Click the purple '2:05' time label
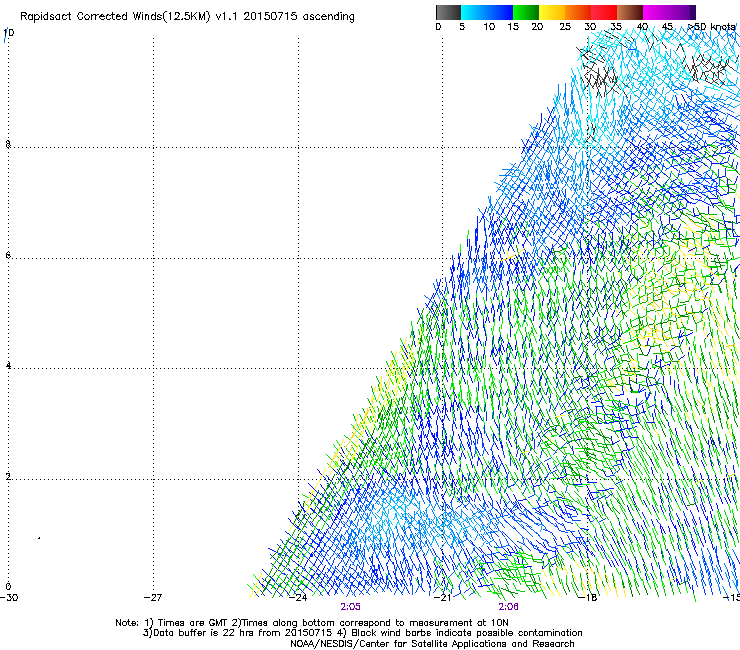Image resolution: width=740 pixels, height=650 pixels. click(350, 607)
